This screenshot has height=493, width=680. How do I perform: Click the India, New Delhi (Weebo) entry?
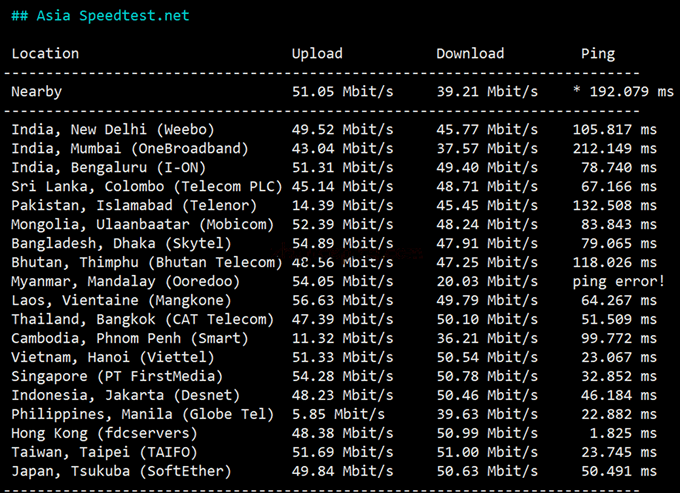tap(112, 130)
